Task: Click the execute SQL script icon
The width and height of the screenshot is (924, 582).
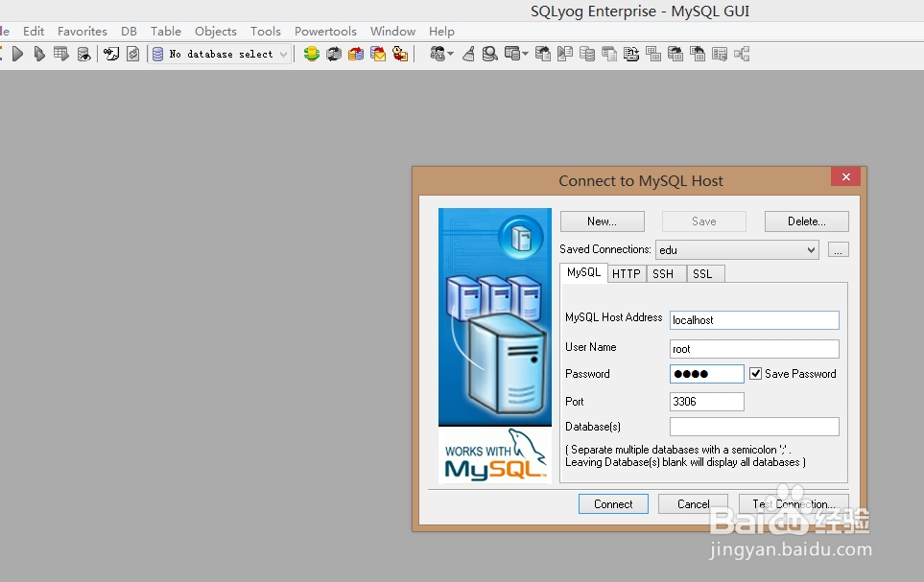Action: [565, 55]
